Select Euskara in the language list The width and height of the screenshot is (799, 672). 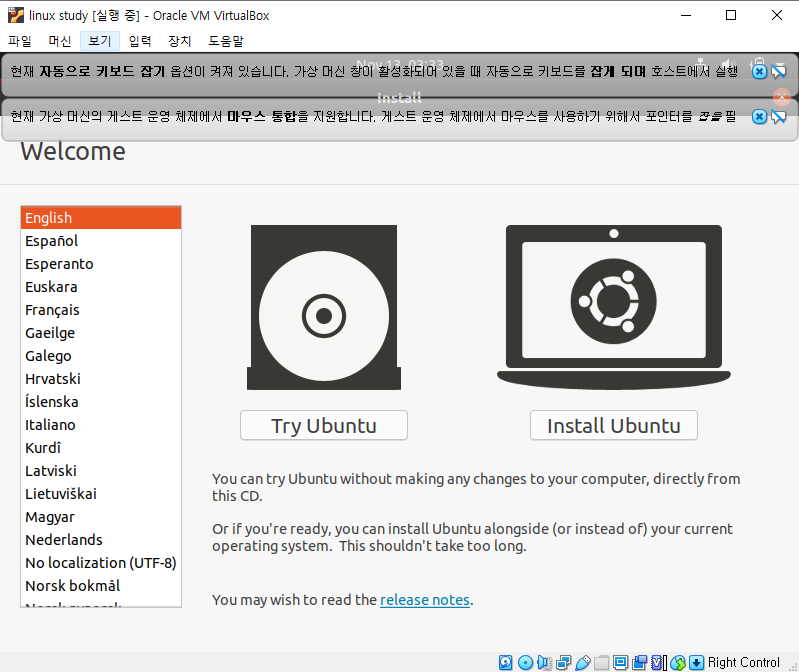point(101,287)
